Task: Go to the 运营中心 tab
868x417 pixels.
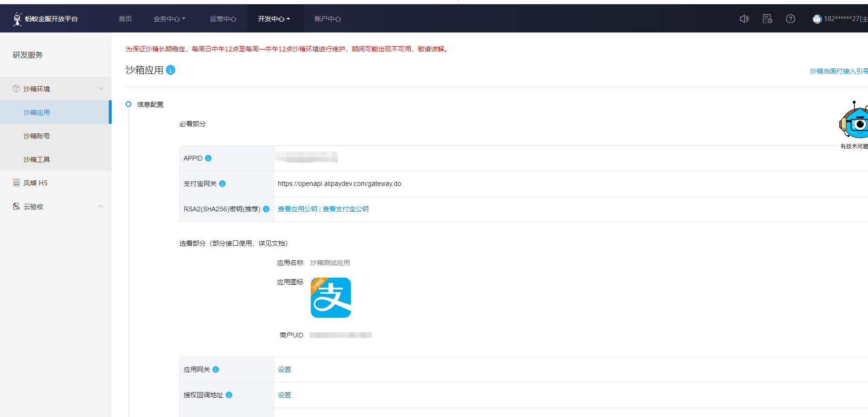Action: [x=223, y=19]
